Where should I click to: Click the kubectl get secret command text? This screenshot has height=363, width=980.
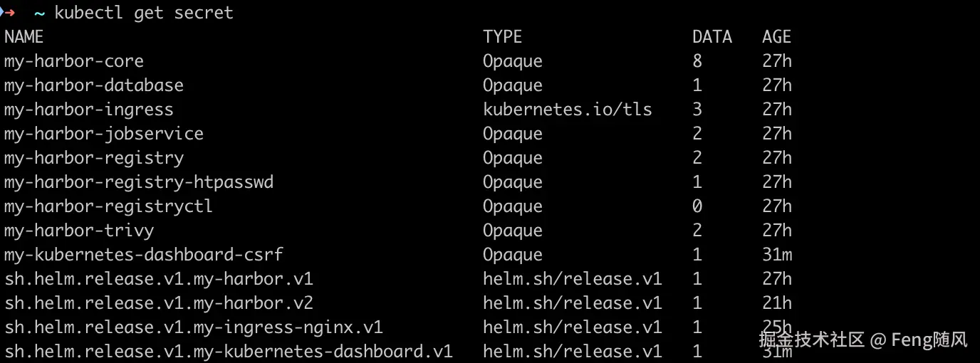tap(144, 13)
